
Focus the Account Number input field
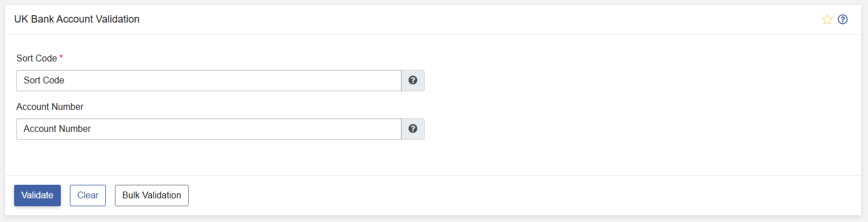tap(209, 129)
